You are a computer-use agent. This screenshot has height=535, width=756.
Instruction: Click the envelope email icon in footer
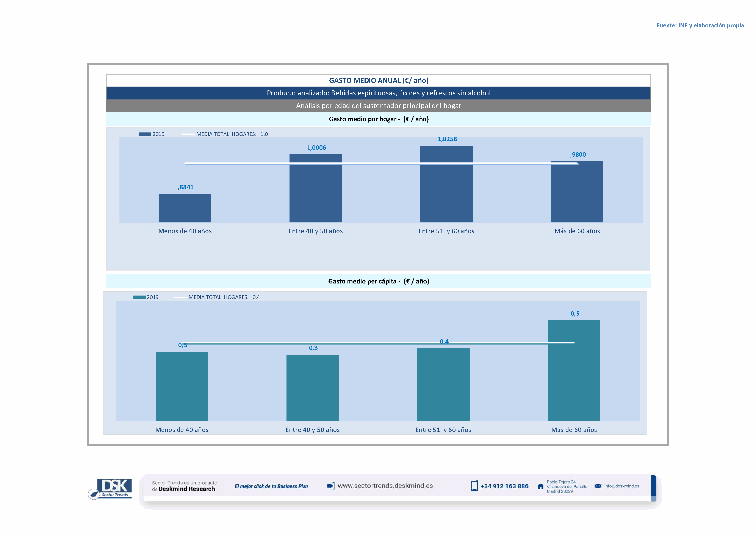tap(598, 486)
